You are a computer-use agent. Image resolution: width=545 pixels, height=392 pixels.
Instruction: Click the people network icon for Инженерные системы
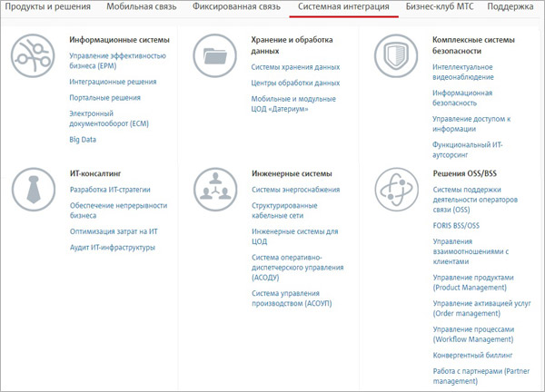pyautogui.click(x=215, y=190)
